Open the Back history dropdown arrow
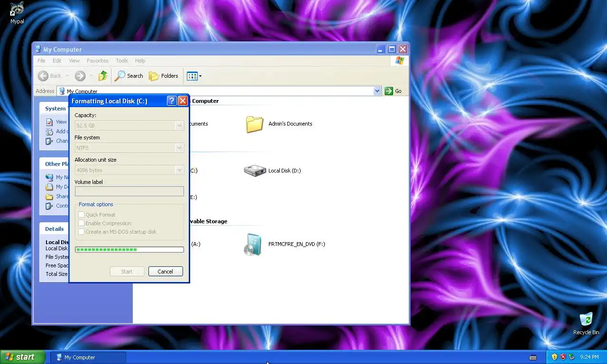Image resolution: width=607 pixels, height=364 pixels. click(x=67, y=76)
